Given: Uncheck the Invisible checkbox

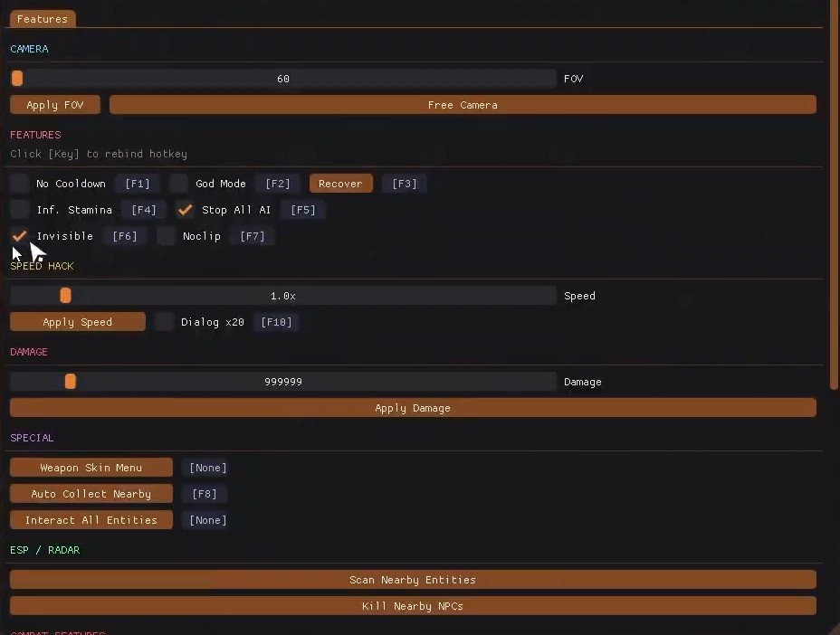Looking at the screenshot, I should tap(19, 235).
